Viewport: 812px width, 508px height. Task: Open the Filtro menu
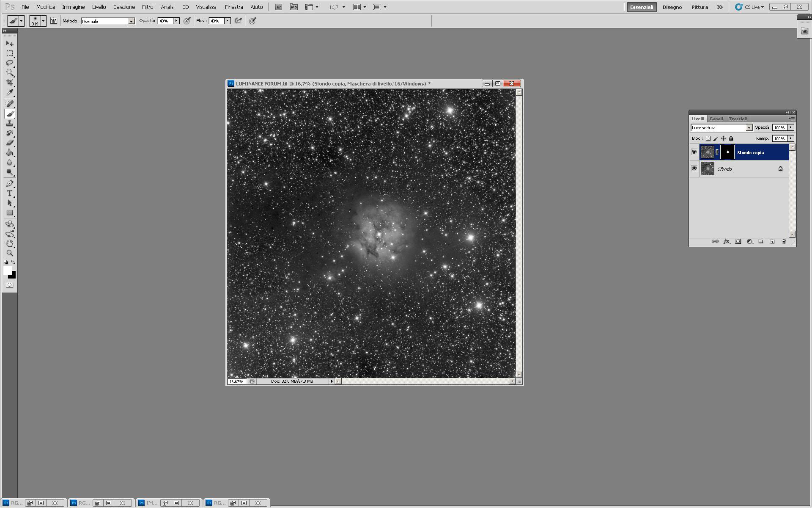[x=148, y=7]
